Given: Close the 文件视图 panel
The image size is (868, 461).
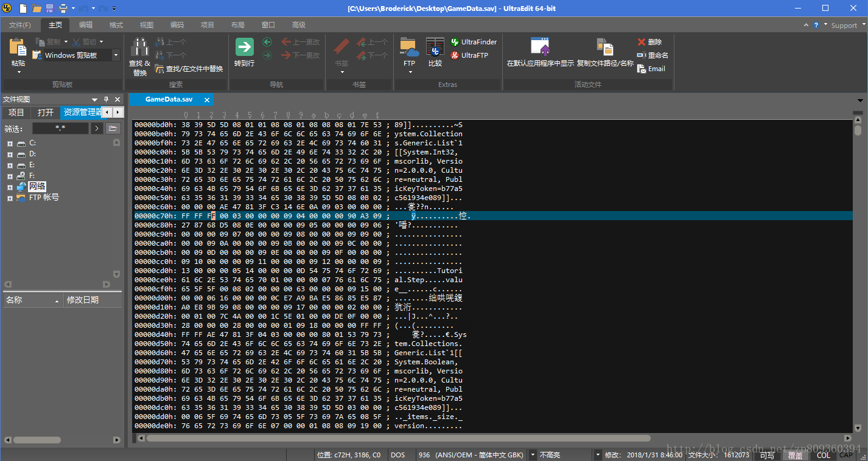Looking at the screenshot, I should (x=117, y=99).
